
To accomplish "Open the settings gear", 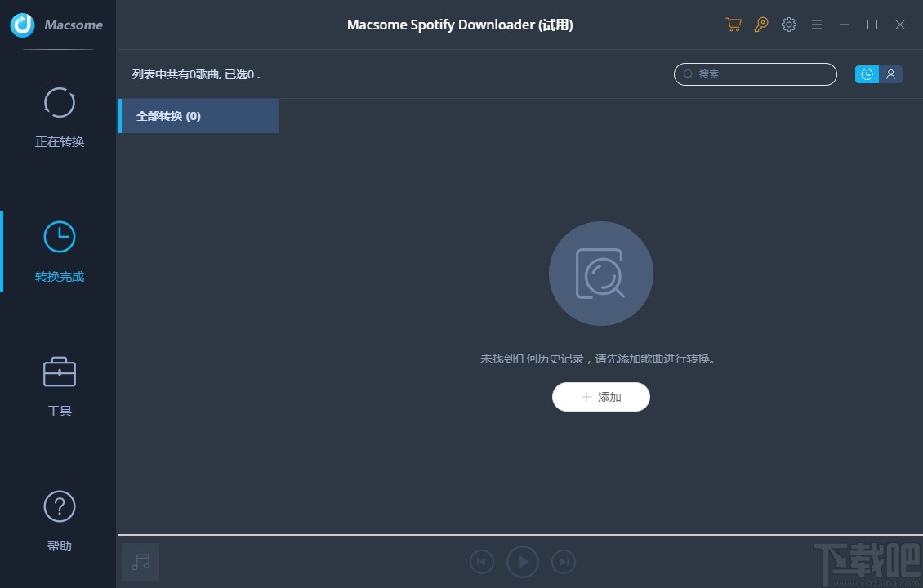I will click(x=788, y=24).
